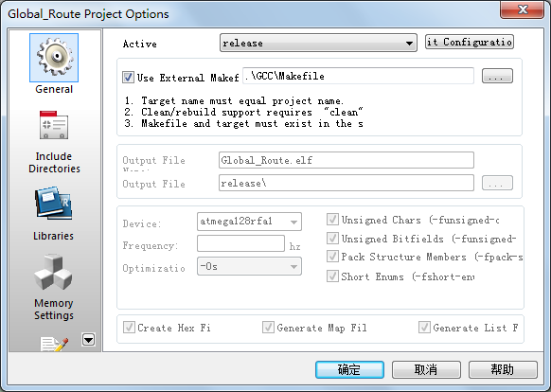This screenshot has height=392, width=551.
Task: Browse for external Makefile path
Action: [497, 76]
